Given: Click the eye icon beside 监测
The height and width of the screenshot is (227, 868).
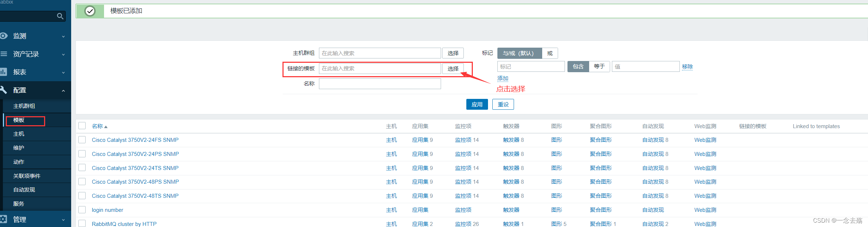Looking at the screenshot, I should [4, 36].
